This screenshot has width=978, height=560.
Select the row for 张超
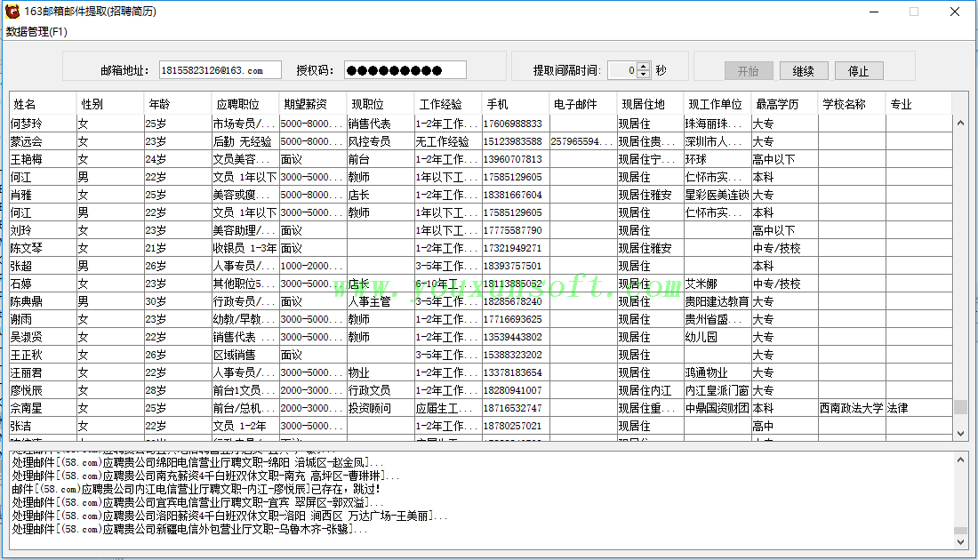(x=480, y=266)
